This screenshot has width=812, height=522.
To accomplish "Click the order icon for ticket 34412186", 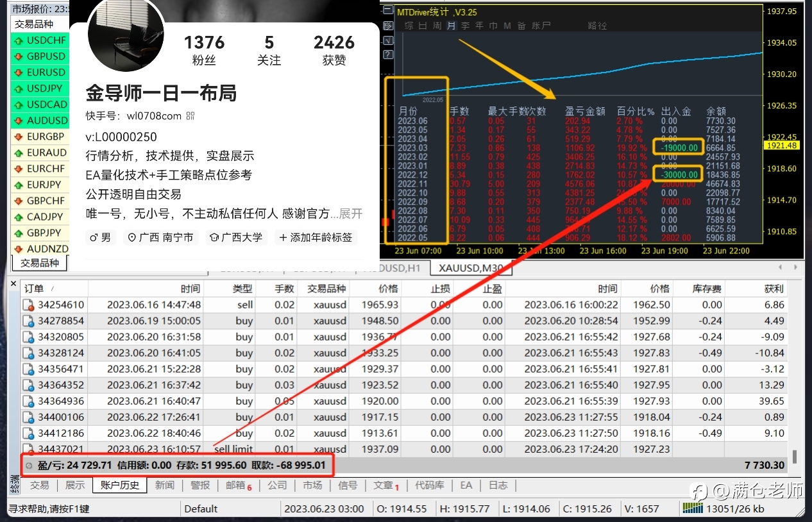I will tap(28, 434).
